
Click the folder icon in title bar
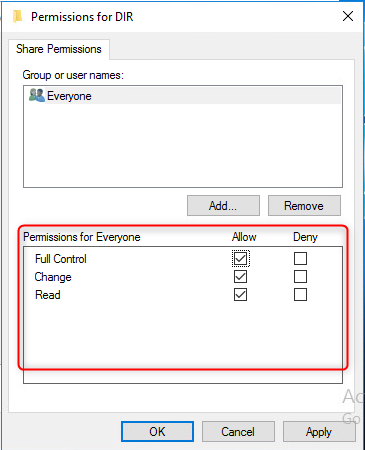coord(17,16)
